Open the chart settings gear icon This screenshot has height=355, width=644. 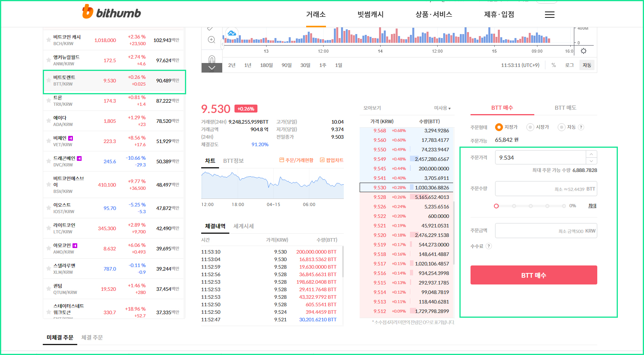pyautogui.click(x=583, y=51)
